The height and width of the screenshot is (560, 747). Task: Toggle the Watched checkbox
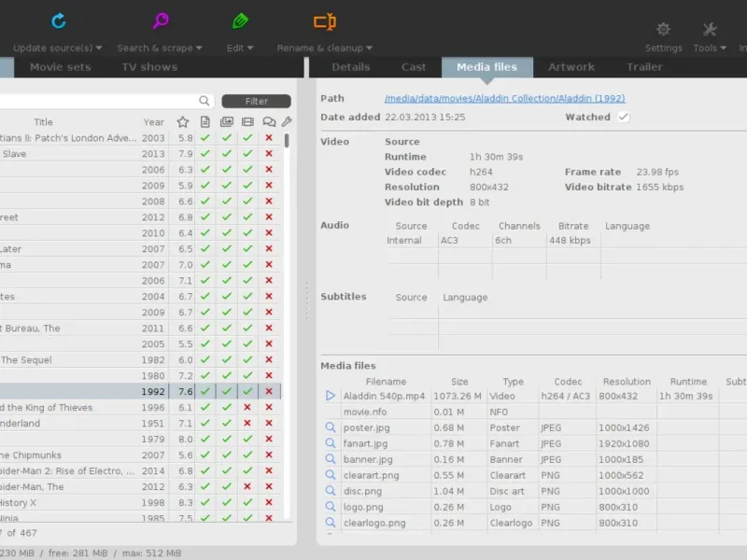[623, 118]
